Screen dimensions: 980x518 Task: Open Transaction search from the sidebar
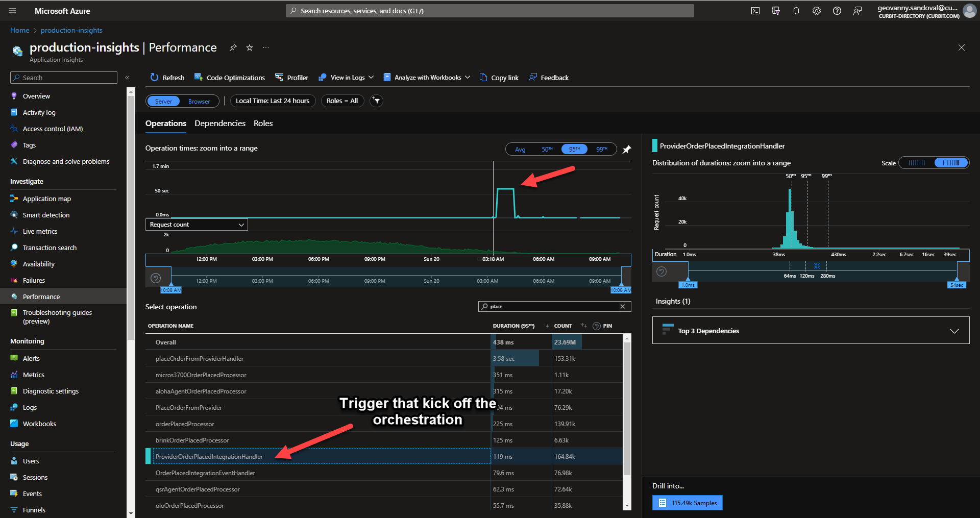(48, 247)
